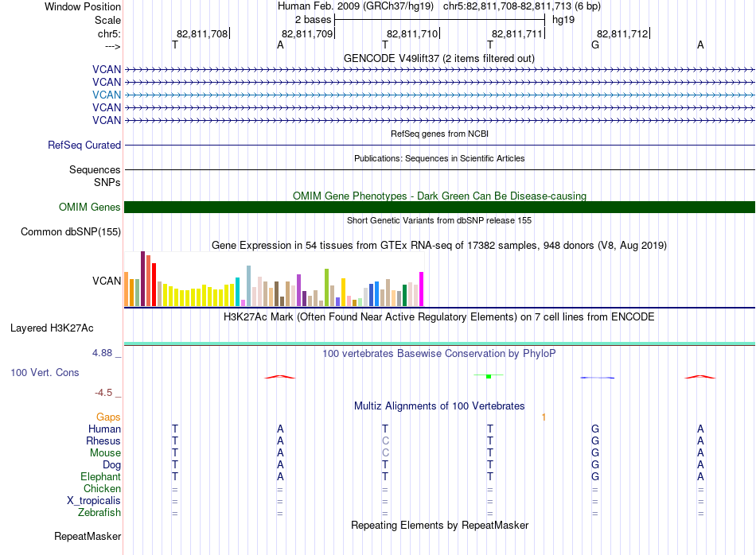Click the 'Dog' alignment row label
Viewport: 756px width, 555px height.
(x=111, y=465)
